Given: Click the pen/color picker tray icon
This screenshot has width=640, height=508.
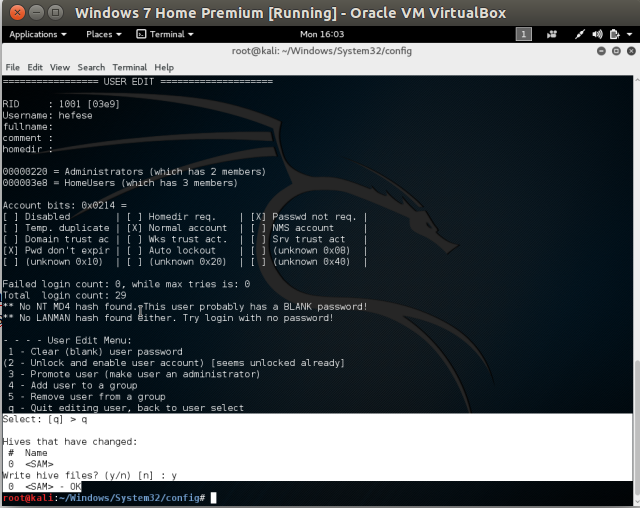Looking at the screenshot, I should tap(580, 34).
